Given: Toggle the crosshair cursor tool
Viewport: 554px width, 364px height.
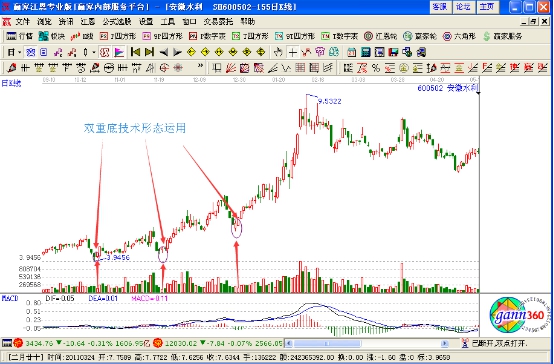Looking at the screenshot, I should pos(292,53).
